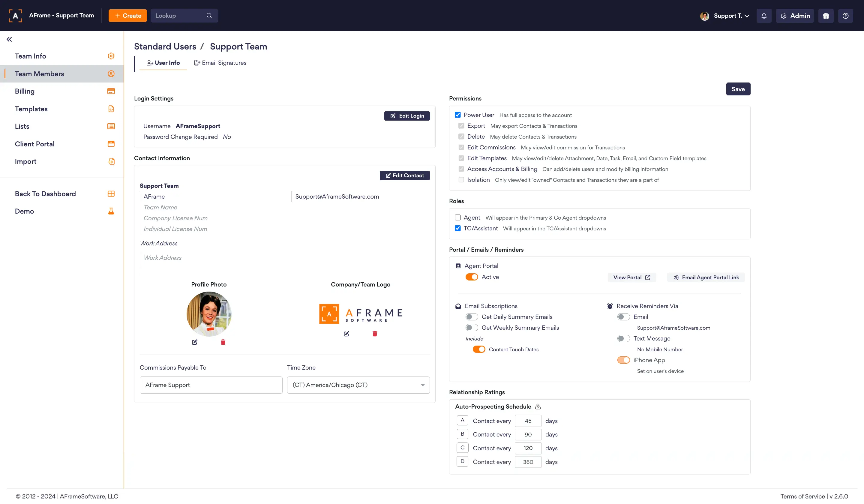This screenshot has height=504, width=864.
Task: Click the help question mark icon
Action: [845, 16]
